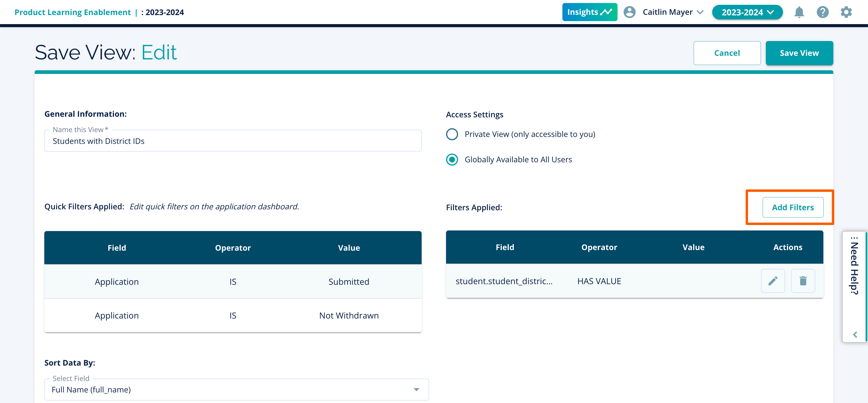Edit the student district filter with pencil
The image size is (868, 403).
[x=773, y=281]
